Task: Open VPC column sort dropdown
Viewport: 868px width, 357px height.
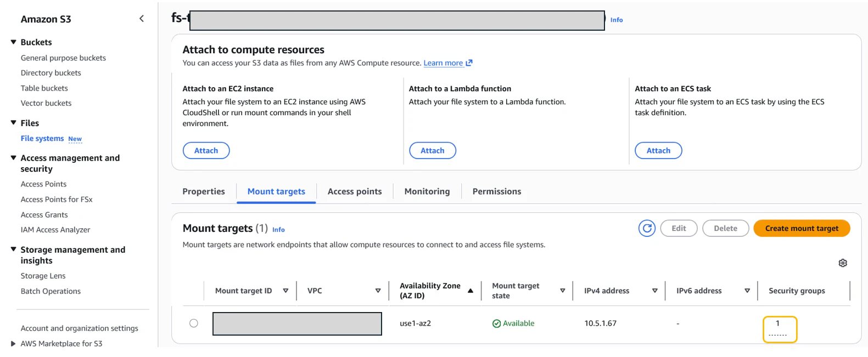Action: pyautogui.click(x=378, y=291)
